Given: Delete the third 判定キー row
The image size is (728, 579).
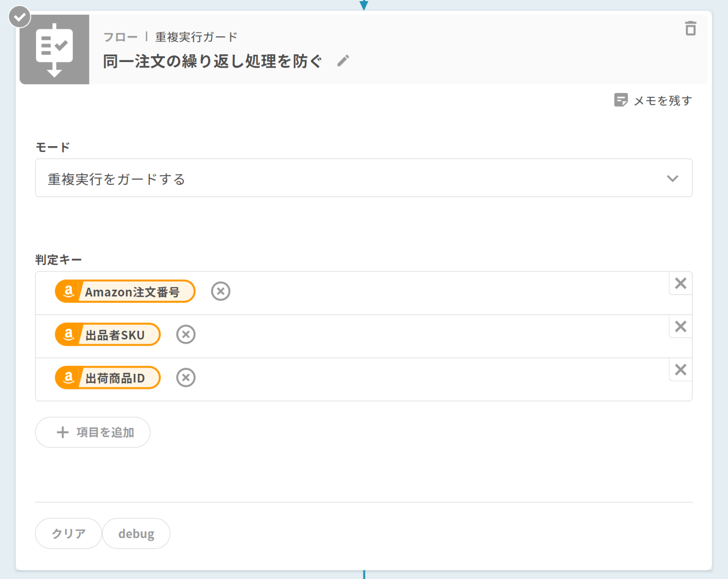Looking at the screenshot, I should tap(681, 370).
